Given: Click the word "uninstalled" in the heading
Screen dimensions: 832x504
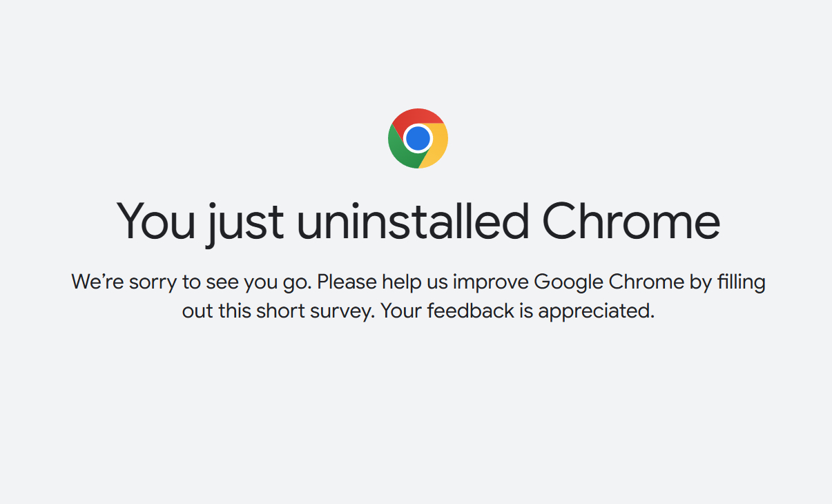Looking at the screenshot, I should point(413,221).
